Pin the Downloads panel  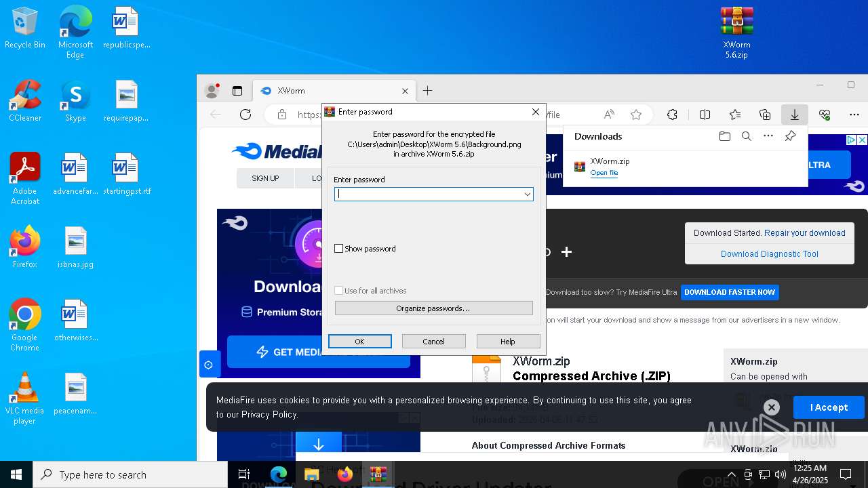point(790,136)
